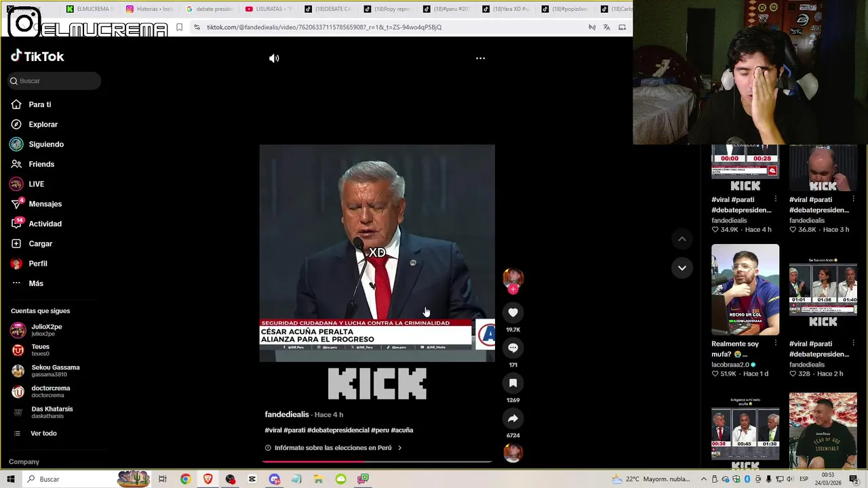
Task: Open site info icon in address bar
Action: coord(197,27)
